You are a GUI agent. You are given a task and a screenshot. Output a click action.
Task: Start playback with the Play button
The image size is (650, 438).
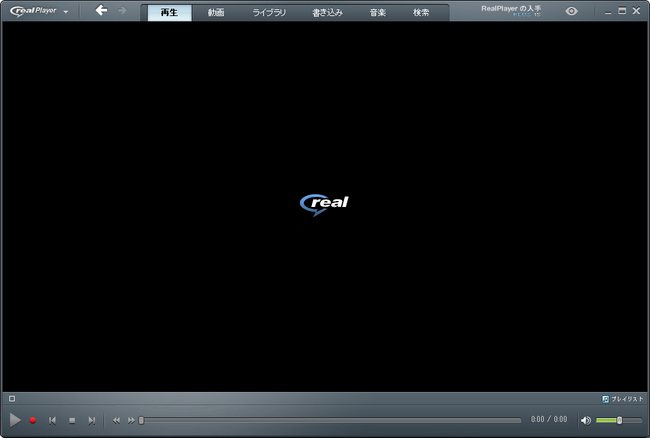[15, 420]
